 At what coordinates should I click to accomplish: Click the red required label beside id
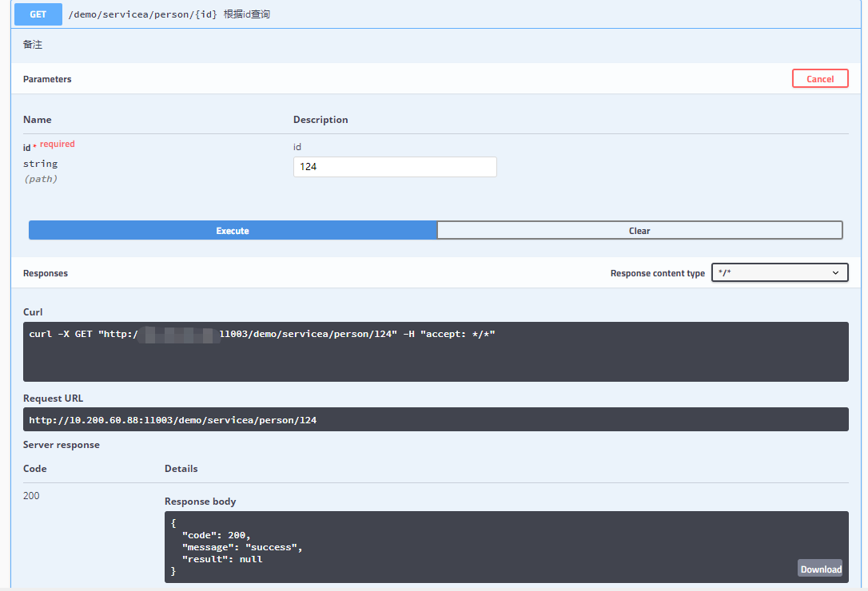pos(57,144)
